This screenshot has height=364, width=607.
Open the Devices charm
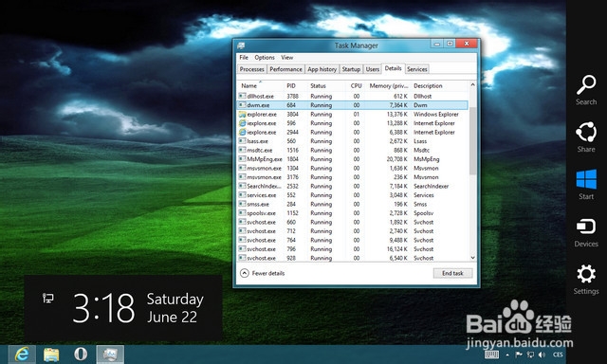[x=586, y=232]
